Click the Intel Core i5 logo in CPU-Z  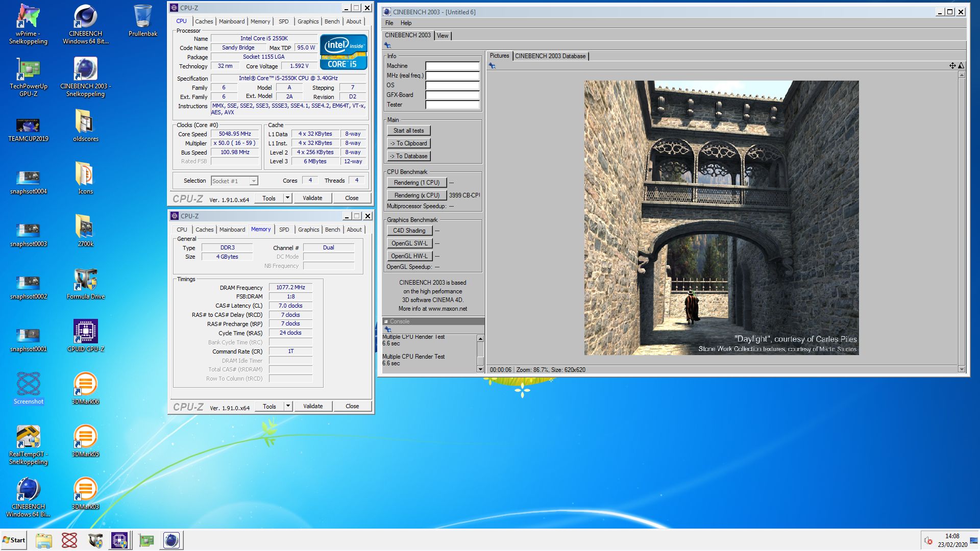coord(344,52)
